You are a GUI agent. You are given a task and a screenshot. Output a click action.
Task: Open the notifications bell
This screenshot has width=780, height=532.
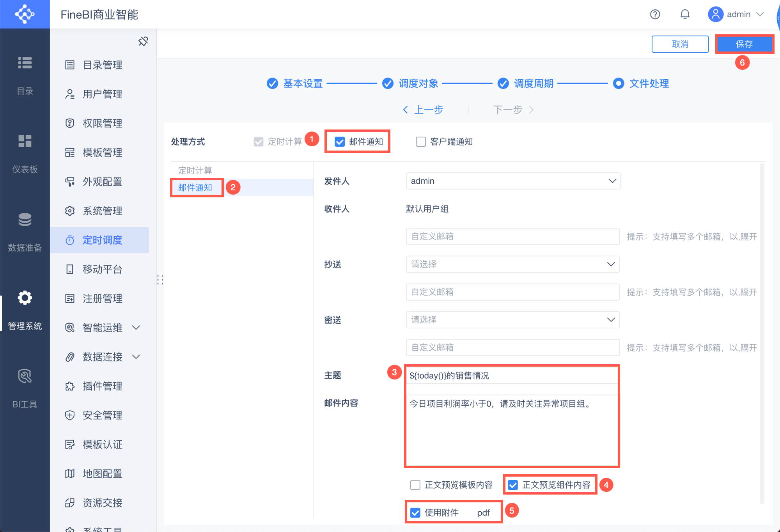(685, 14)
